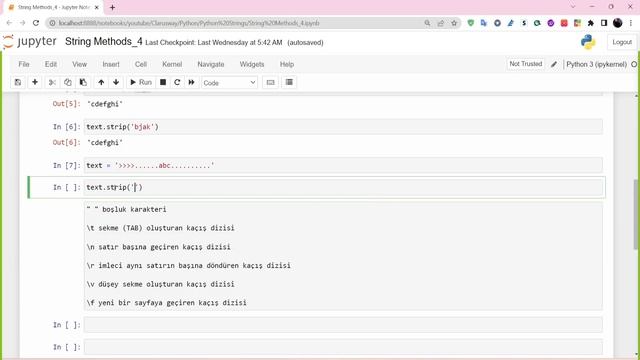Open the Navigate menu
The image size is (640, 360).
211,64
